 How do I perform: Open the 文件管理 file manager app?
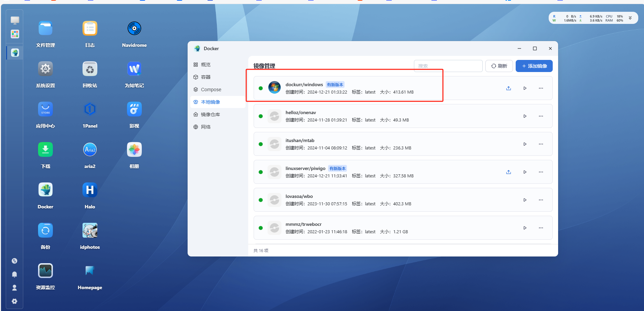pos(45,28)
